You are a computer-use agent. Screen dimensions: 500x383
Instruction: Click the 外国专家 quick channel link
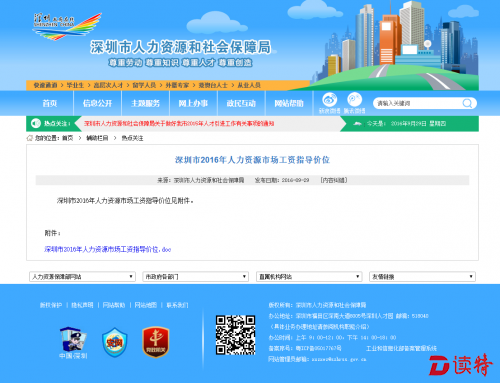177,85
